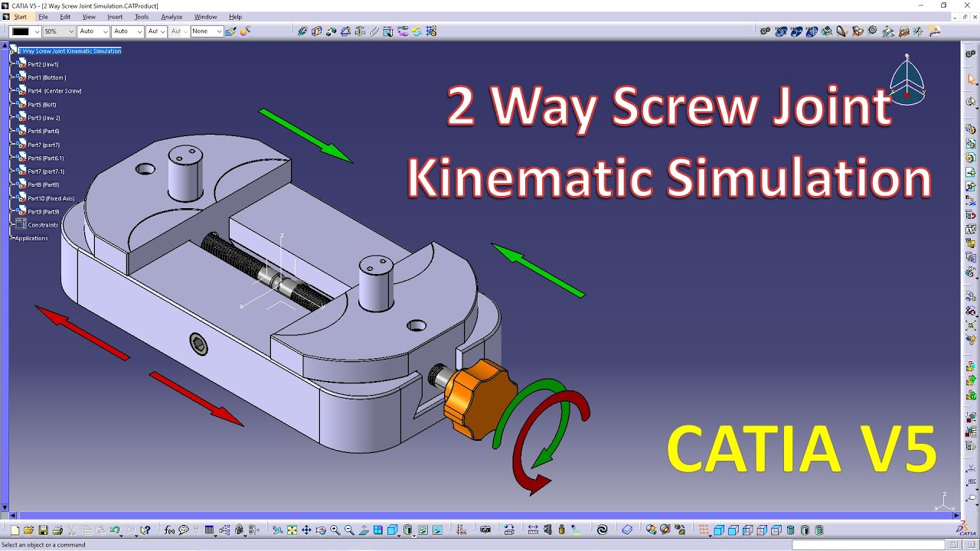The image size is (980, 551).
Task: Open the File menu
Action: [43, 17]
